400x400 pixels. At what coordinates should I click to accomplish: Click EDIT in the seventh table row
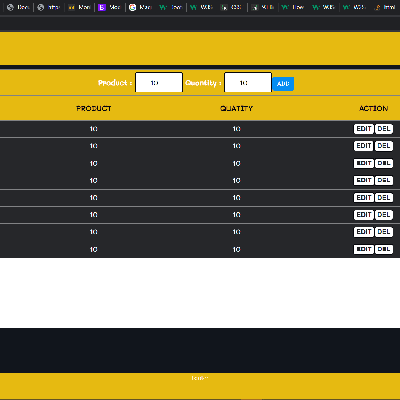coord(364,232)
